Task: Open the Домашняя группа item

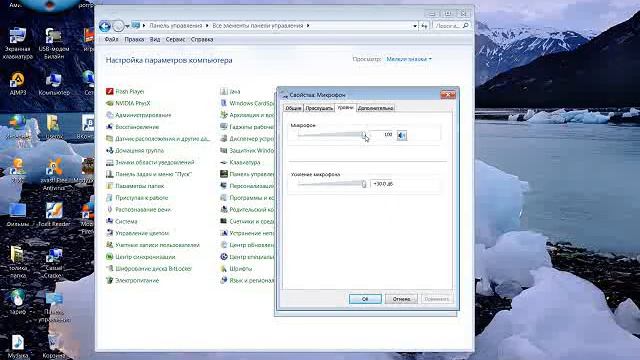Action: 135,151
